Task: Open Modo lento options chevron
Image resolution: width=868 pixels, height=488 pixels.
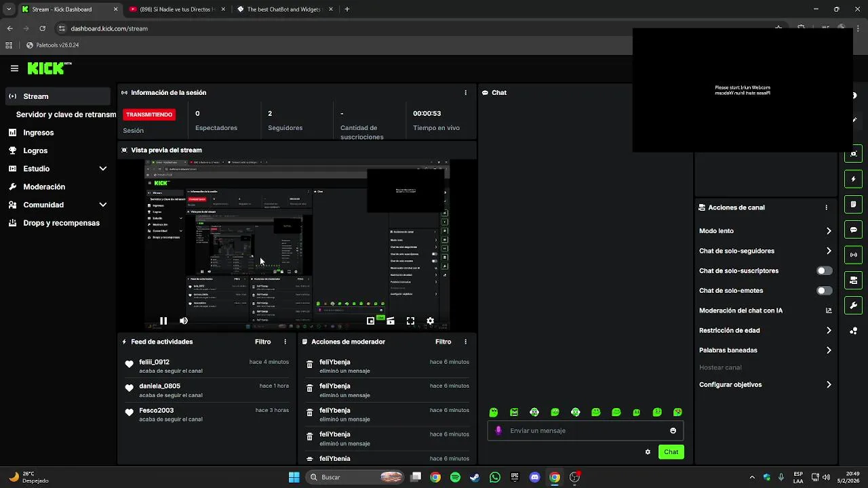Action: (829, 231)
